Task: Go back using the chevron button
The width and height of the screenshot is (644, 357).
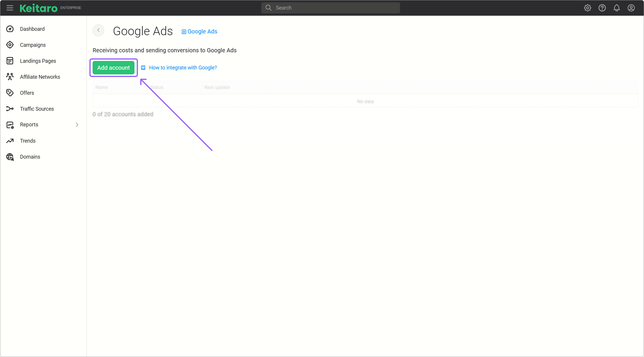Action: point(98,30)
